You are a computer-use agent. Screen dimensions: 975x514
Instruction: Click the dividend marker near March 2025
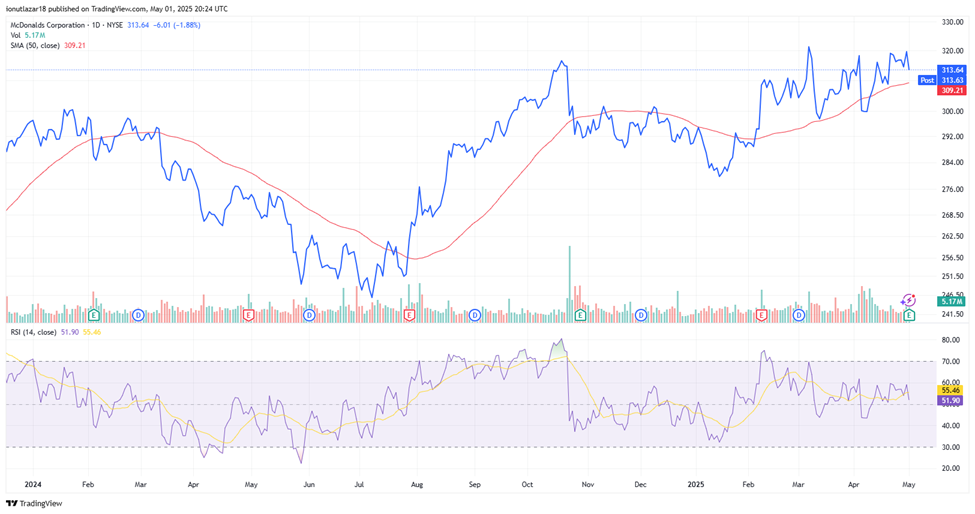[798, 315]
